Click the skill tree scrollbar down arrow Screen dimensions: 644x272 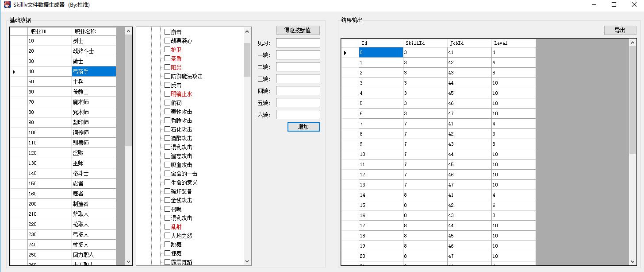247,261
